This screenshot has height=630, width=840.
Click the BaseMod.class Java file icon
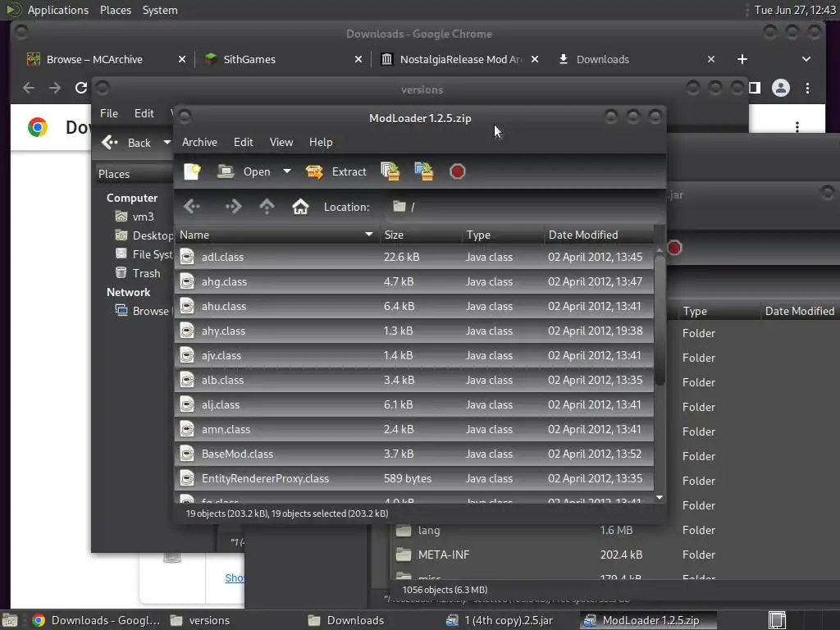[x=187, y=454]
